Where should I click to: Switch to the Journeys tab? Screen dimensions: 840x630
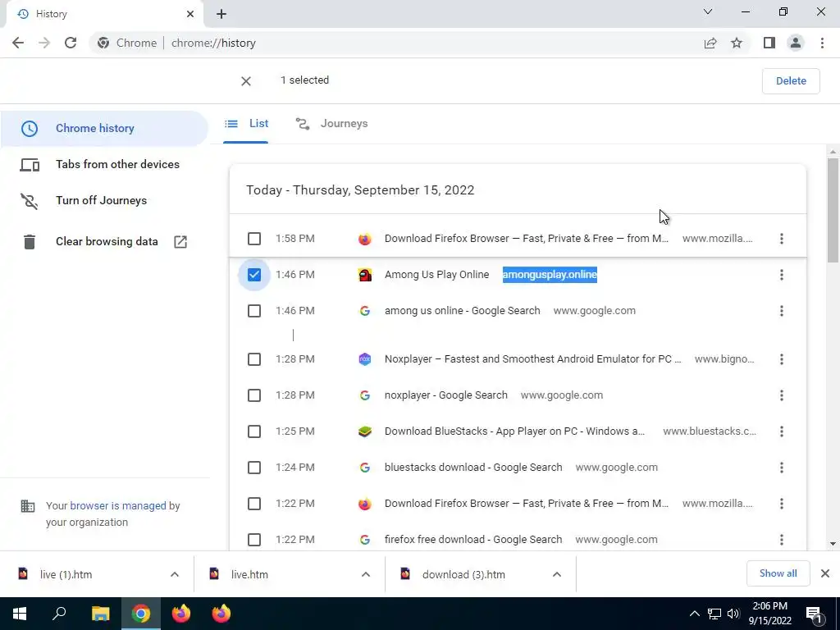(x=331, y=124)
